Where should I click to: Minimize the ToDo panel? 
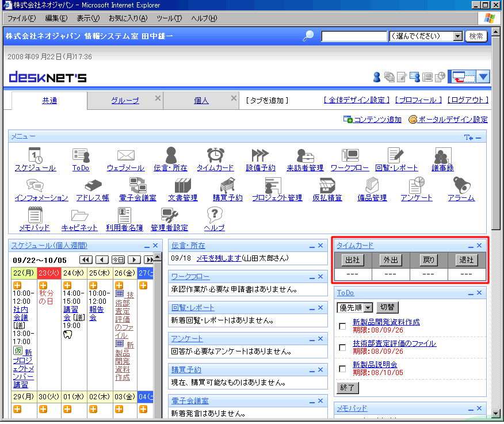pyautogui.click(x=471, y=293)
